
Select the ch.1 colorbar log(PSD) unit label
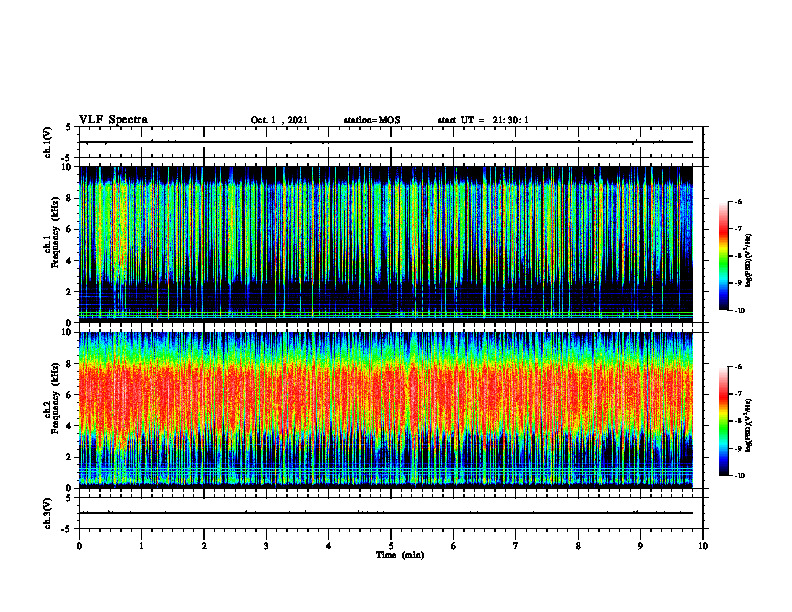point(749,260)
